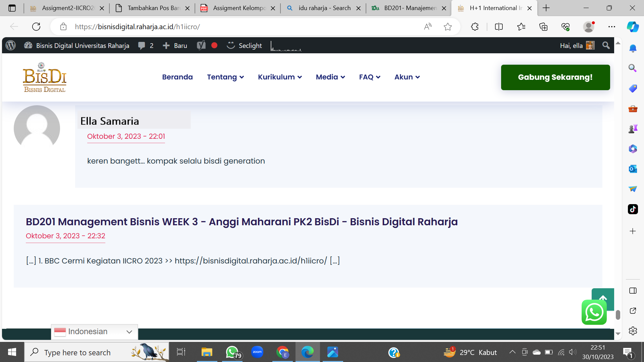Open the sidebar Games chess icon
This screenshot has height=362, width=644.
633,129
